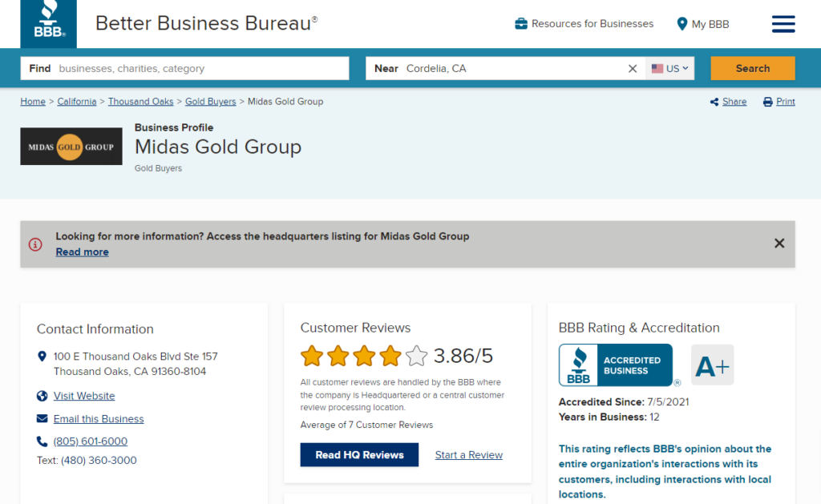Open the US country selector dropdown

[670, 68]
